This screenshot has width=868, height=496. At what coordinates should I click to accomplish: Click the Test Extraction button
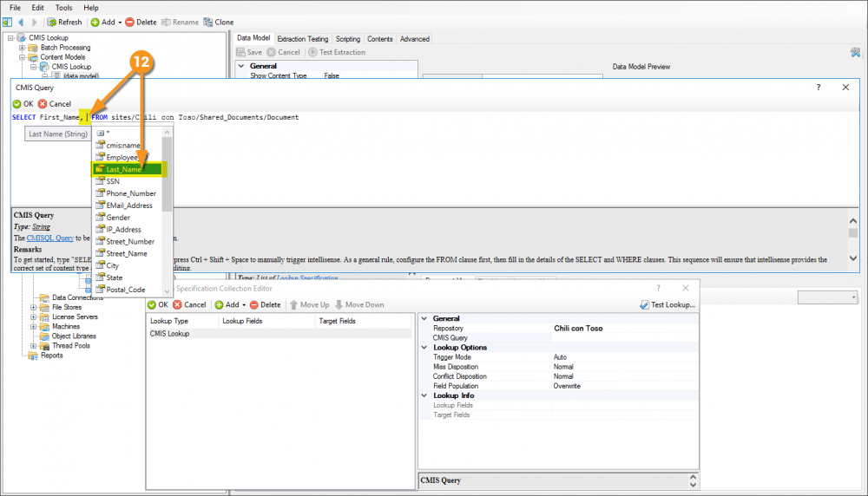coord(337,52)
